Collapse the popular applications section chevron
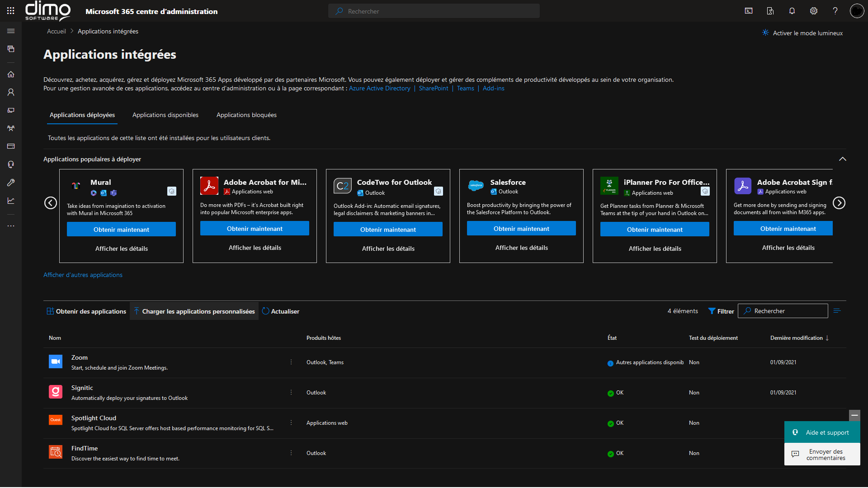 tap(842, 159)
